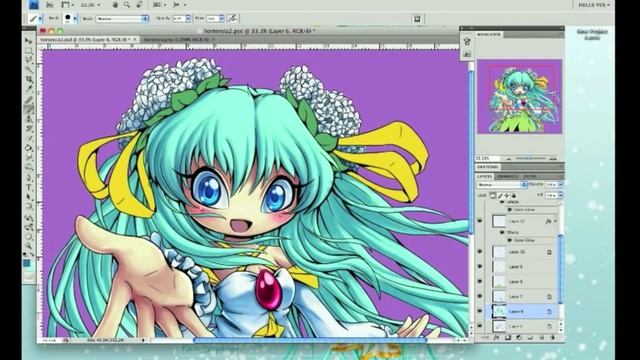The width and height of the screenshot is (640, 360).
Task: Open layer blend mode dropdown
Action: tap(502, 185)
